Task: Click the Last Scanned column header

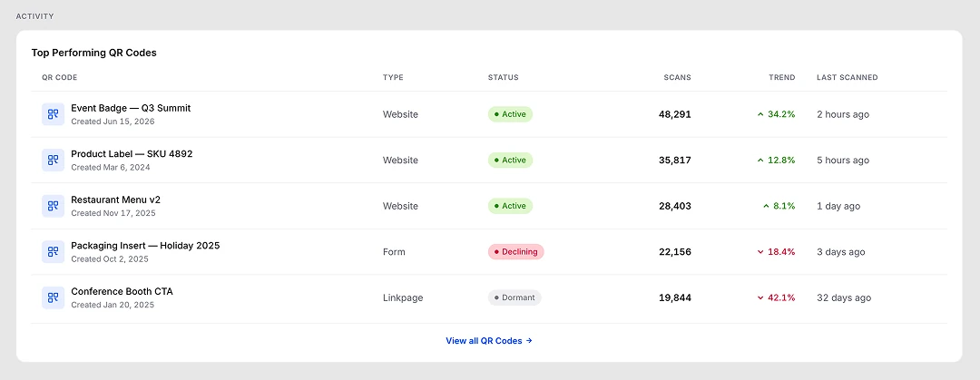Action: [847, 77]
